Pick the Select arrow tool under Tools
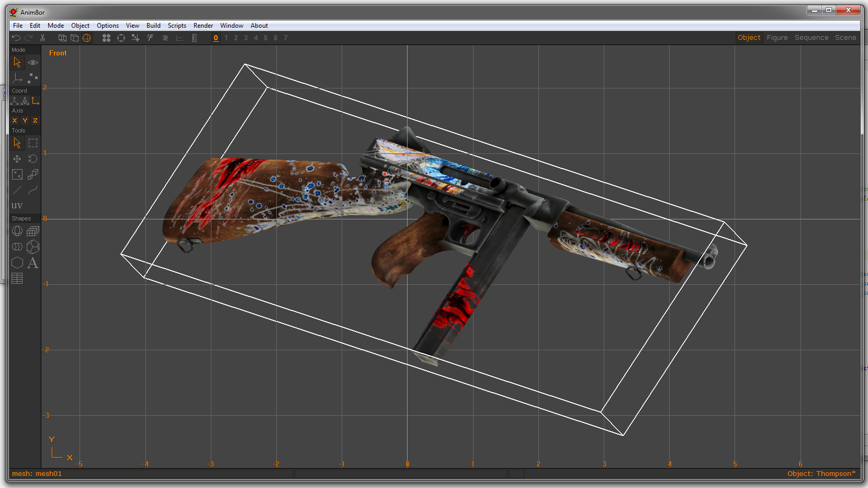 (17, 143)
